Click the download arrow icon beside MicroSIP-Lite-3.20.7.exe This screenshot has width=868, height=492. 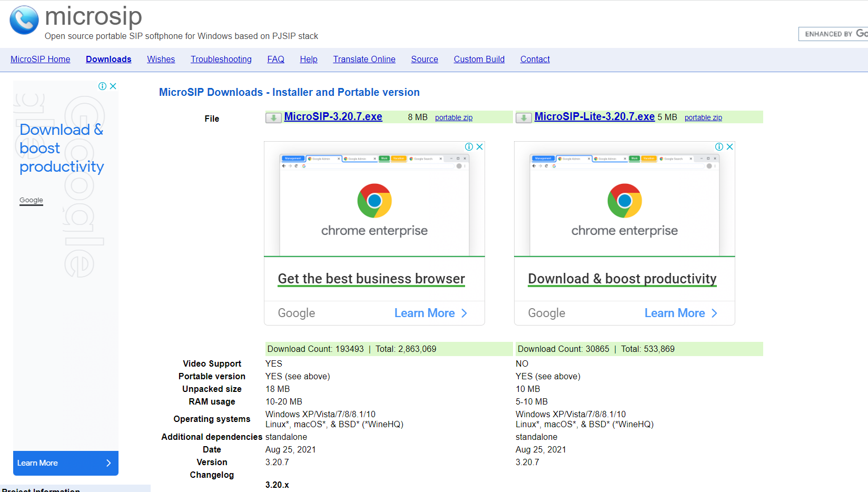coord(524,118)
